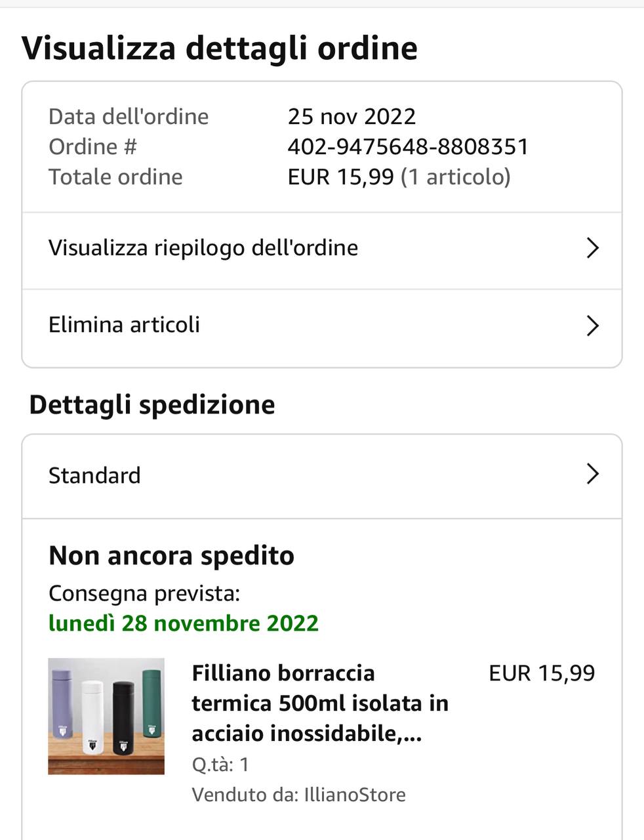Tap the Consegna prevista label
Viewport: 644px width, 840px height.
144,593
